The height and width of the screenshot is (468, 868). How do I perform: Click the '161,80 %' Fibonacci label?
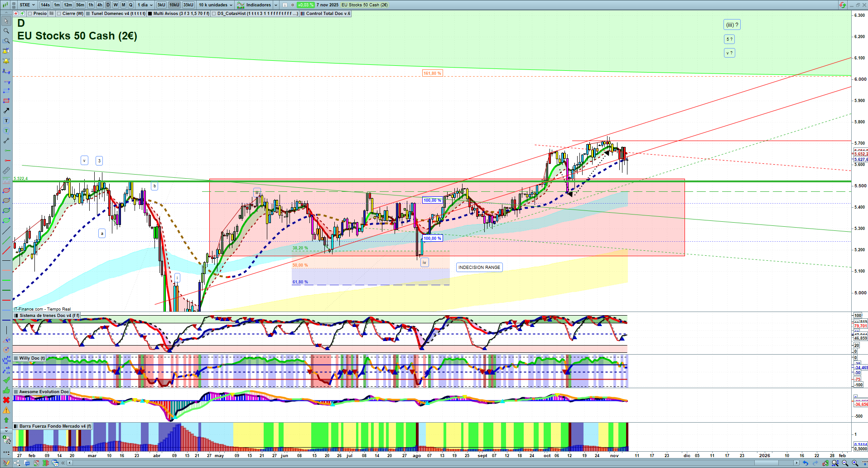pyautogui.click(x=432, y=73)
